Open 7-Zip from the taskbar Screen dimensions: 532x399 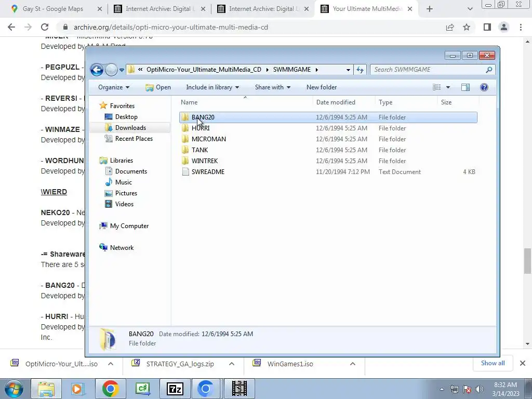(x=176, y=389)
